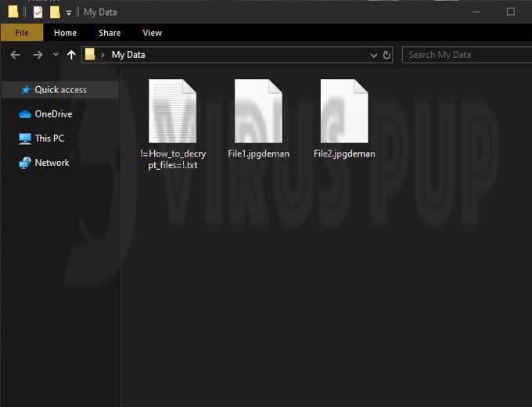Screen dimensions: 532x407
Task: Select the !=How_to_decrypt_files=!.txt file icon
Action: click(x=172, y=111)
